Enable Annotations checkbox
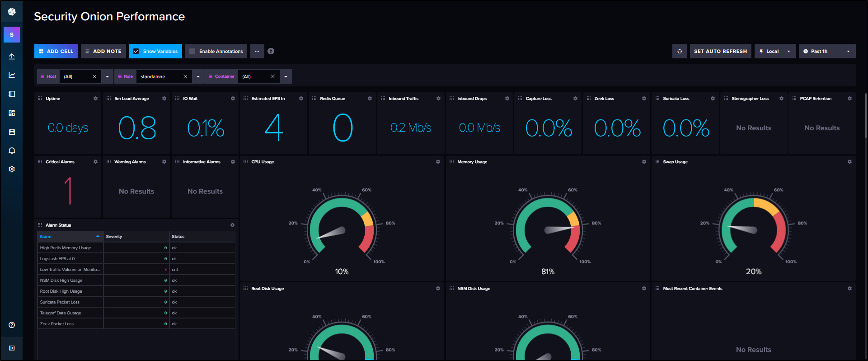868x361 pixels. coord(192,51)
